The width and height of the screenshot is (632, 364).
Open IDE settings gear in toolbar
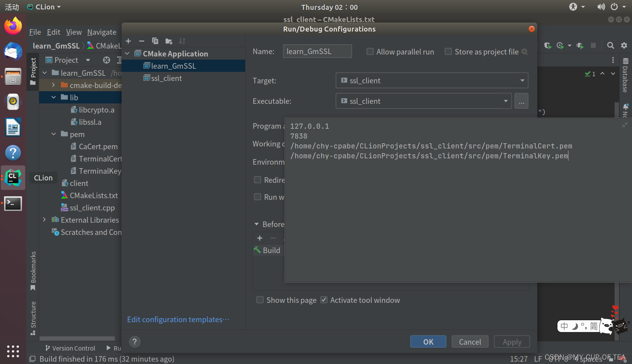pos(624,45)
